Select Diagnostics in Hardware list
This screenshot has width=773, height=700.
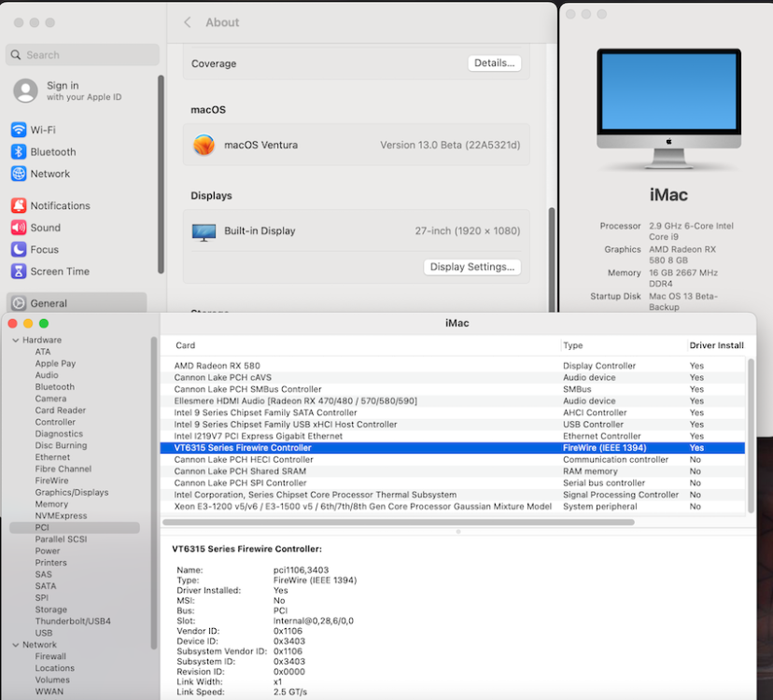[59, 434]
